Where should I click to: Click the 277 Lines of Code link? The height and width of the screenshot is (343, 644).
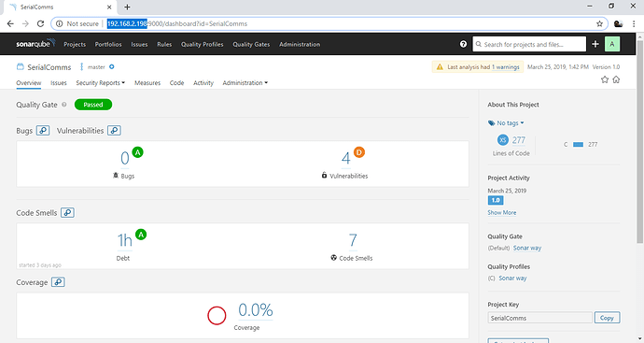point(519,140)
